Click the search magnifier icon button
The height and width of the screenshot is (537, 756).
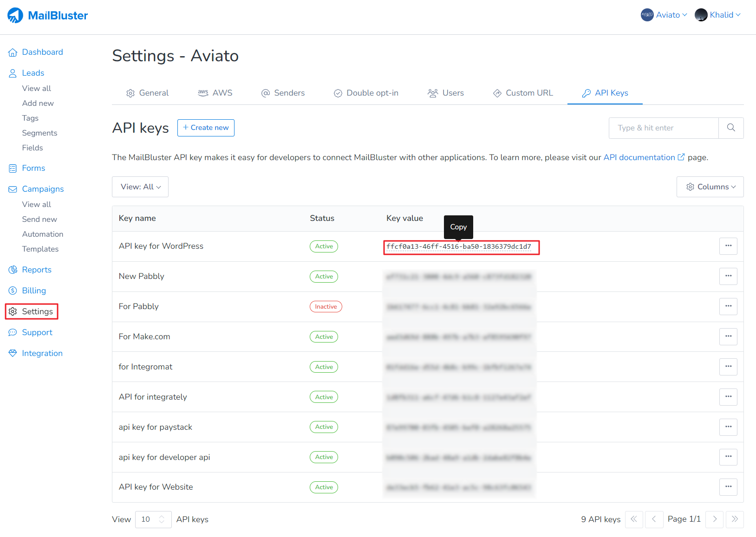pos(730,128)
